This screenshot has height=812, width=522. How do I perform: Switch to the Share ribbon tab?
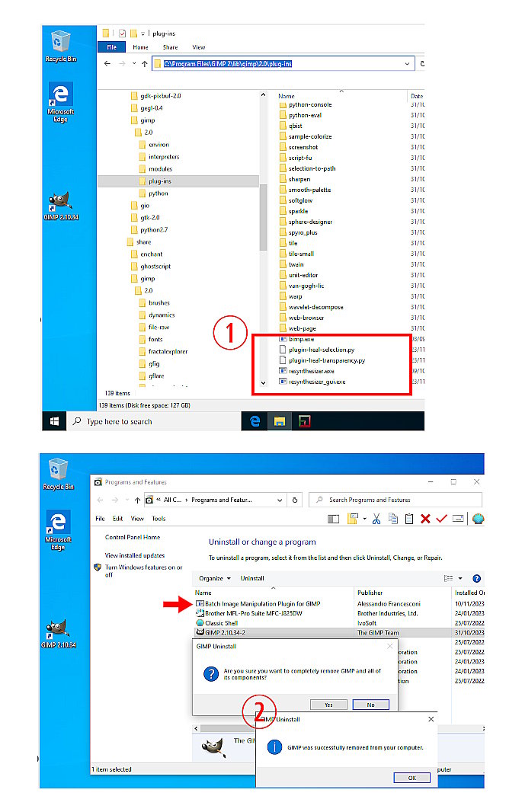pyautogui.click(x=171, y=47)
